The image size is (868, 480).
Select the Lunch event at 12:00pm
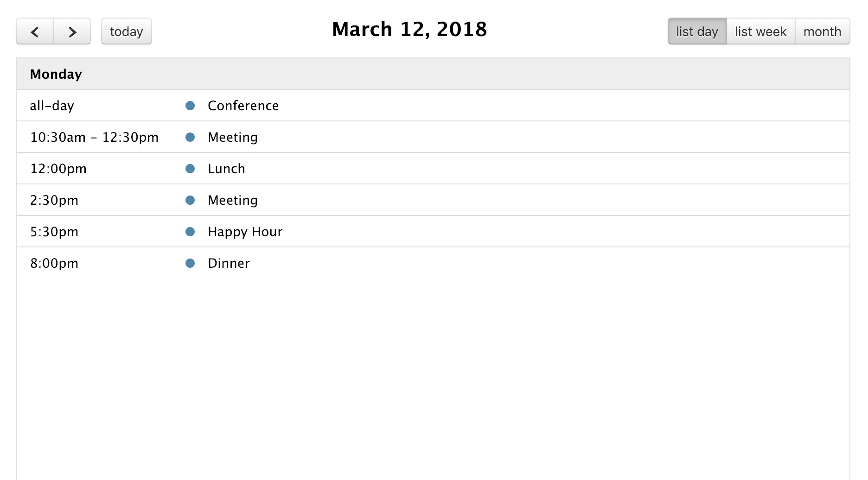pos(226,169)
